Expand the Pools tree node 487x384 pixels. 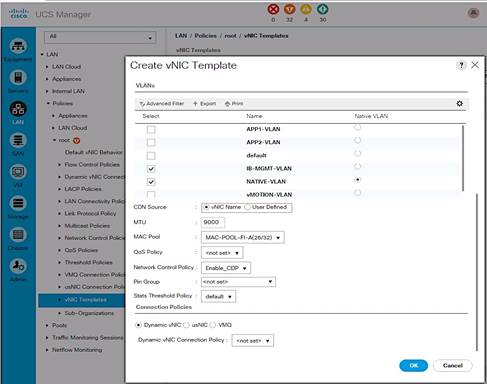coord(47,325)
